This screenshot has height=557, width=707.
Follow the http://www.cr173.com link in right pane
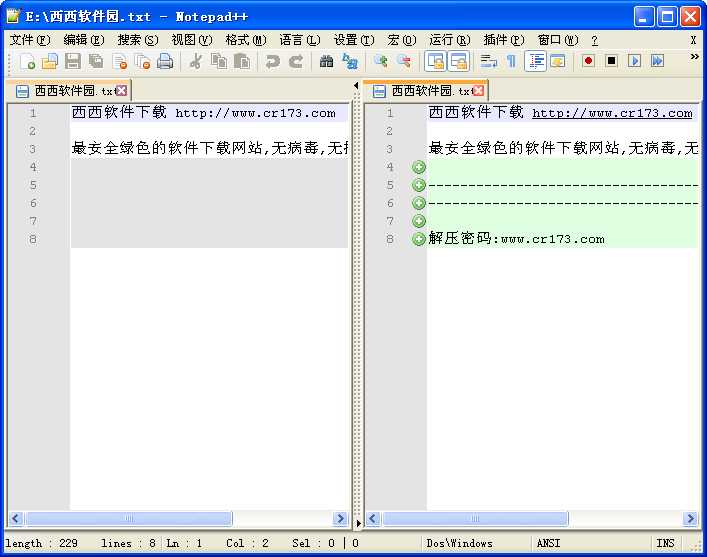pos(612,113)
